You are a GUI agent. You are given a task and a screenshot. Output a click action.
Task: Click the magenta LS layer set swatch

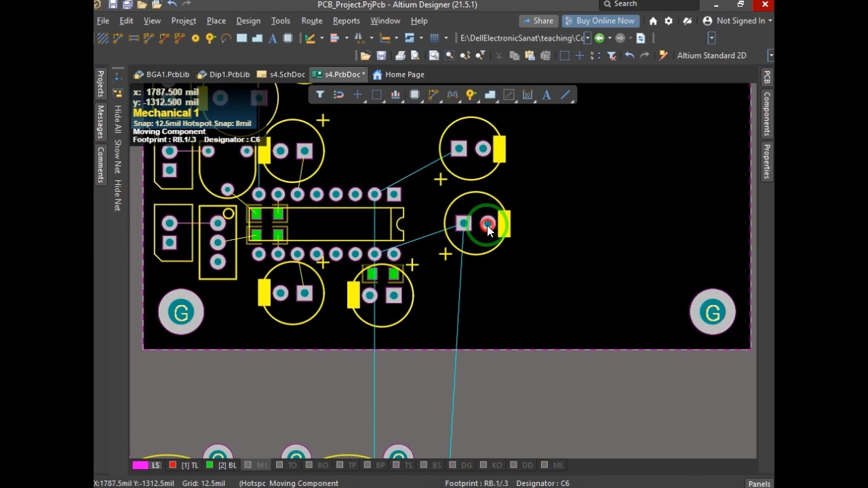140,466
